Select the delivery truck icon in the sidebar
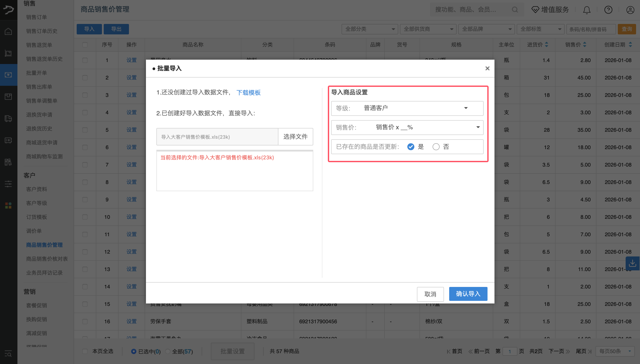This screenshot has width=640, height=364. [x=8, y=119]
